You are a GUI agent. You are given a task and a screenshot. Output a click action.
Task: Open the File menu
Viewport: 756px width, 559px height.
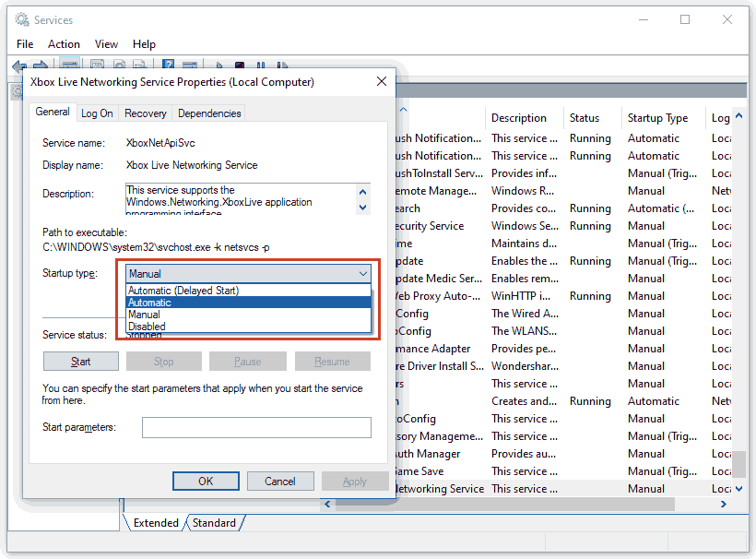(x=25, y=44)
